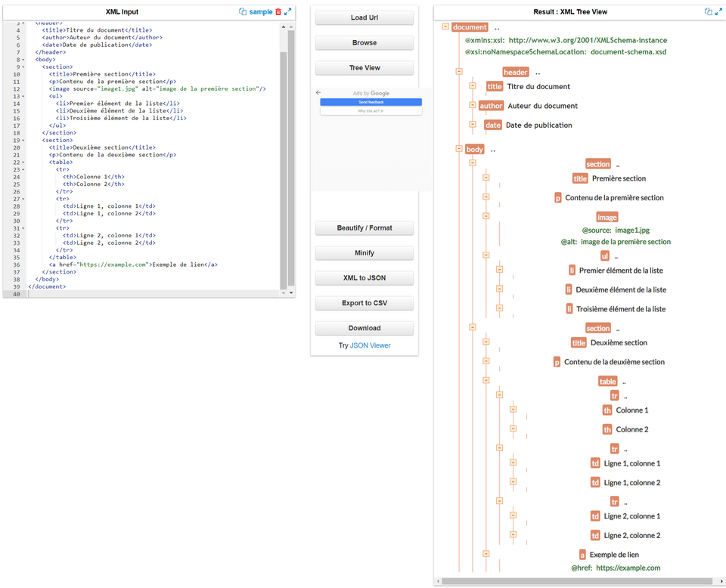Collapse the document root node

tap(445, 26)
